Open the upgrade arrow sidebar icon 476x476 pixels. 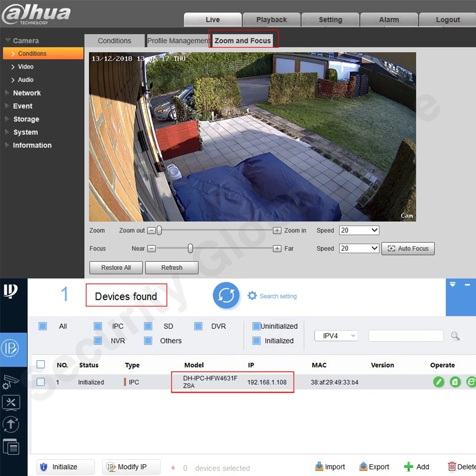coord(11,424)
